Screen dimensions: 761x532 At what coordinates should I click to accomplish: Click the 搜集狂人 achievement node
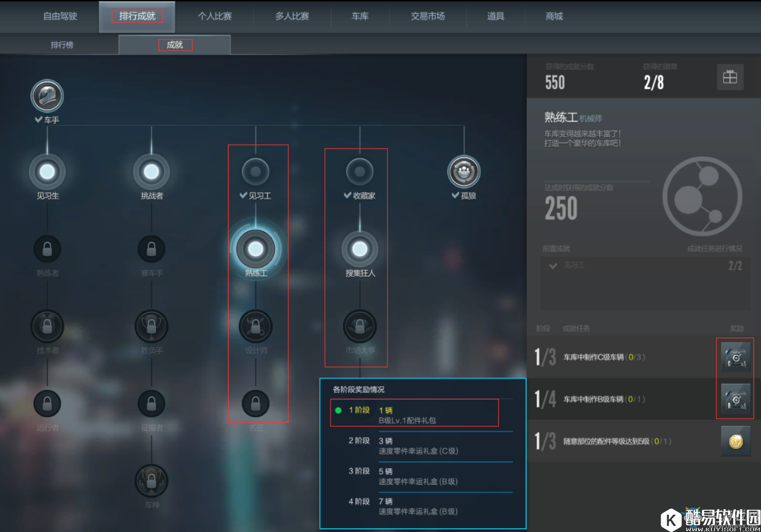tap(360, 249)
